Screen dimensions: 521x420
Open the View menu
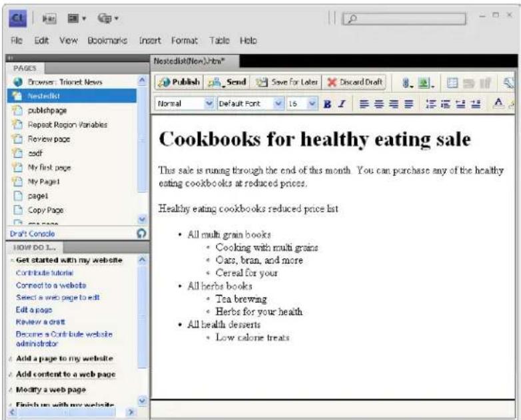point(69,41)
